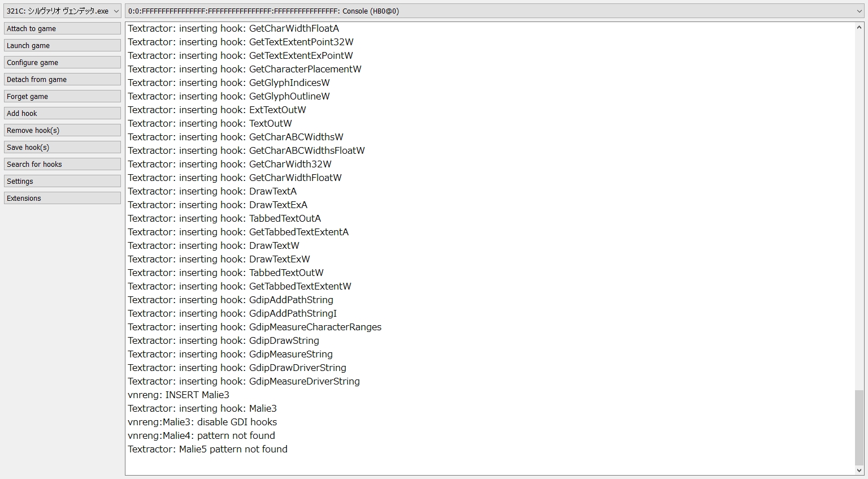Screen dimensions: 868x479
Task: Open Search for hooks
Action: [x=62, y=164]
